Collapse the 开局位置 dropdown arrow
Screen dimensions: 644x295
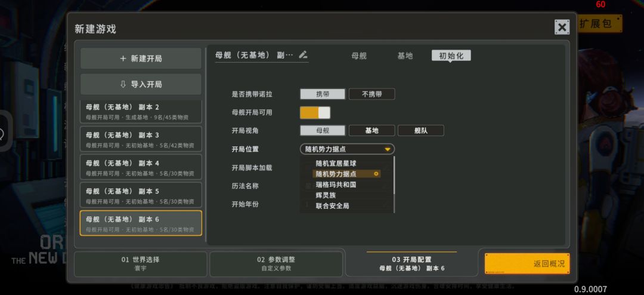click(x=387, y=149)
